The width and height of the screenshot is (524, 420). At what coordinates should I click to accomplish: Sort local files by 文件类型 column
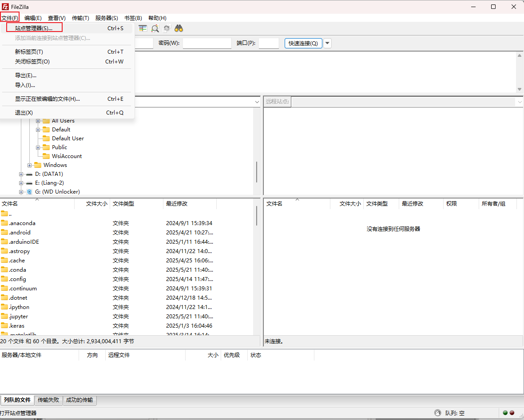pos(136,203)
